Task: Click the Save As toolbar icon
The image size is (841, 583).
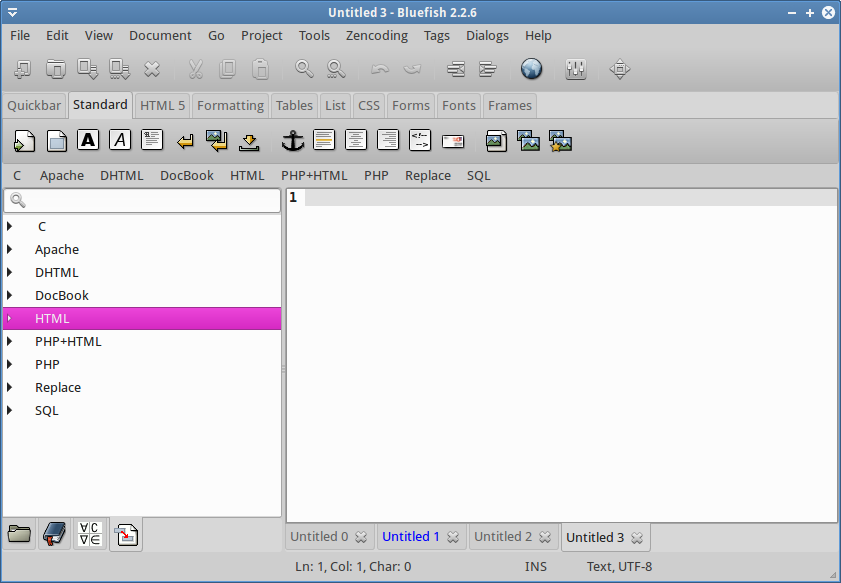Action: [x=120, y=69]
